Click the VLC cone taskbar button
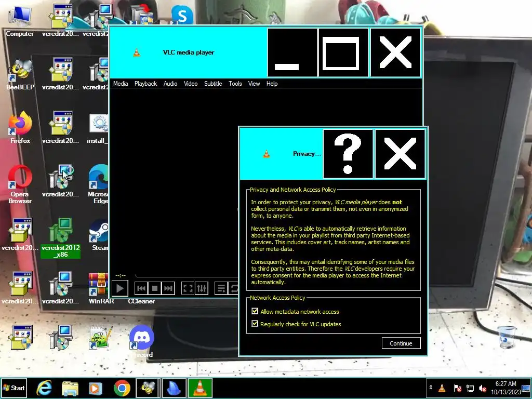Screen dimensions: 532x399 pyautogui.click(x=200, y=388)
